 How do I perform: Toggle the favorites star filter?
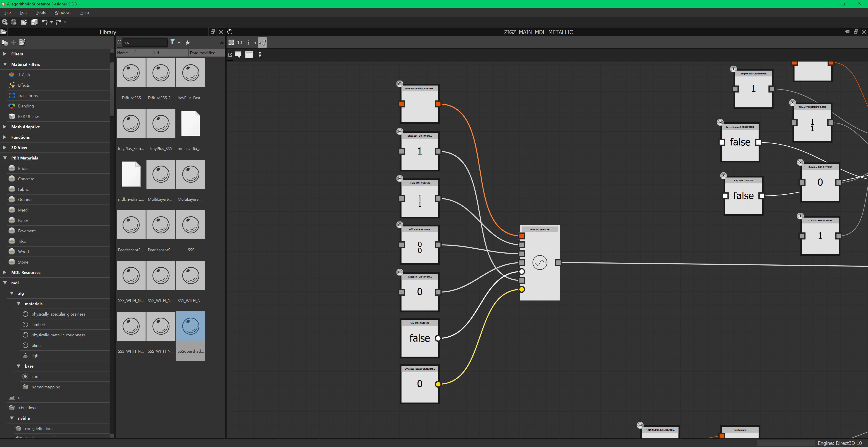coord(188,43)
